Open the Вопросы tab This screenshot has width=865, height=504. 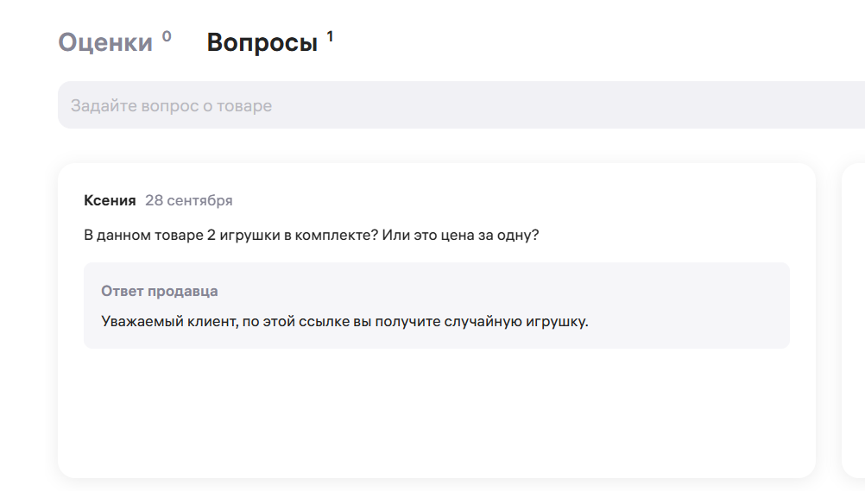262,42
